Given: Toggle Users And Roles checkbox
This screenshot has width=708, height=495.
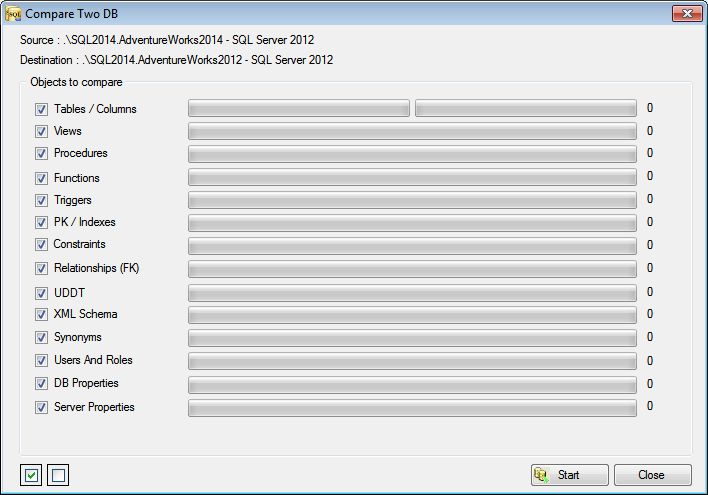Looking at the screenshot, I should point(41,360).
